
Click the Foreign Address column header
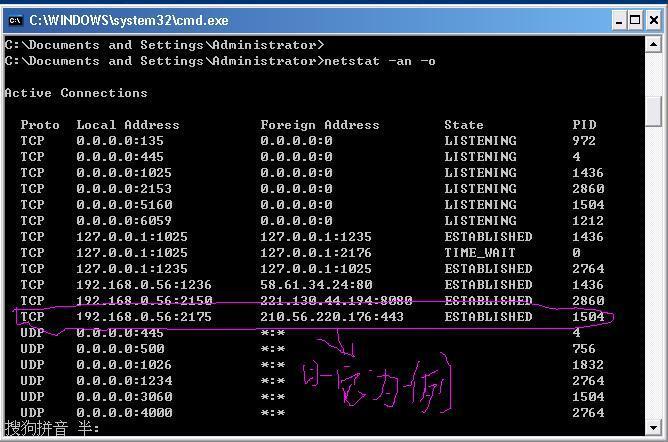319,125
